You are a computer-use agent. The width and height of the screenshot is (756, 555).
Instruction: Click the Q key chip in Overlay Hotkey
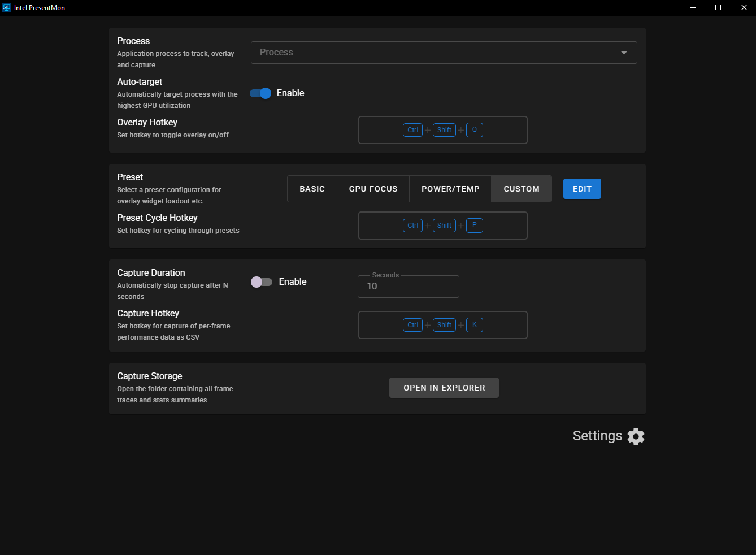click(x=475, y=130)
